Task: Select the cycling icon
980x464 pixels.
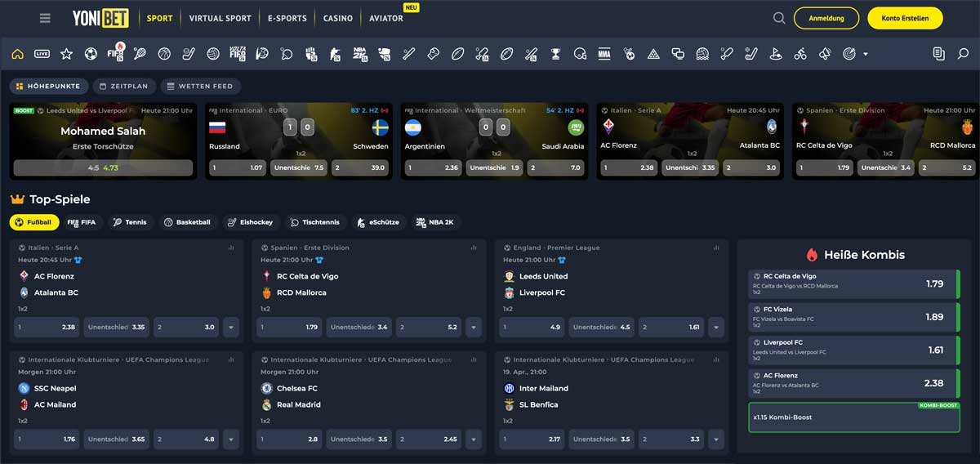Action: pos(800,54)
